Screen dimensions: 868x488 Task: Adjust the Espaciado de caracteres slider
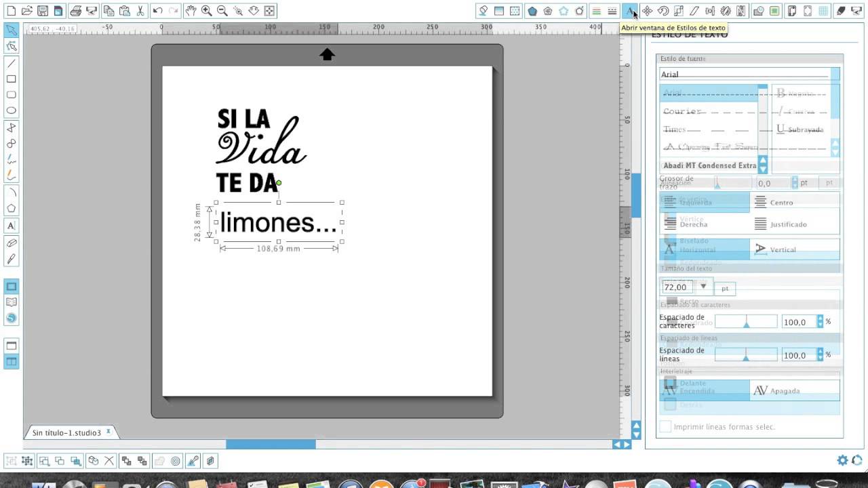pos(746,322)
